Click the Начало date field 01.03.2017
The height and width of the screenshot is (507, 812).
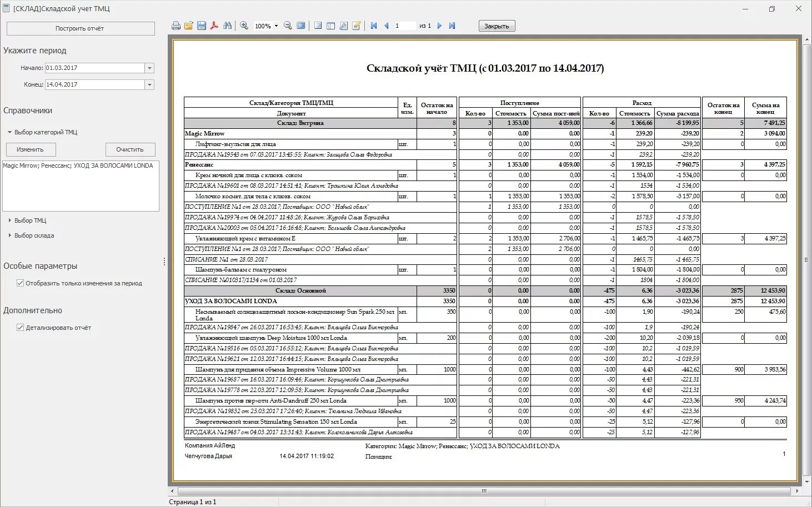[x=94, y=68]
